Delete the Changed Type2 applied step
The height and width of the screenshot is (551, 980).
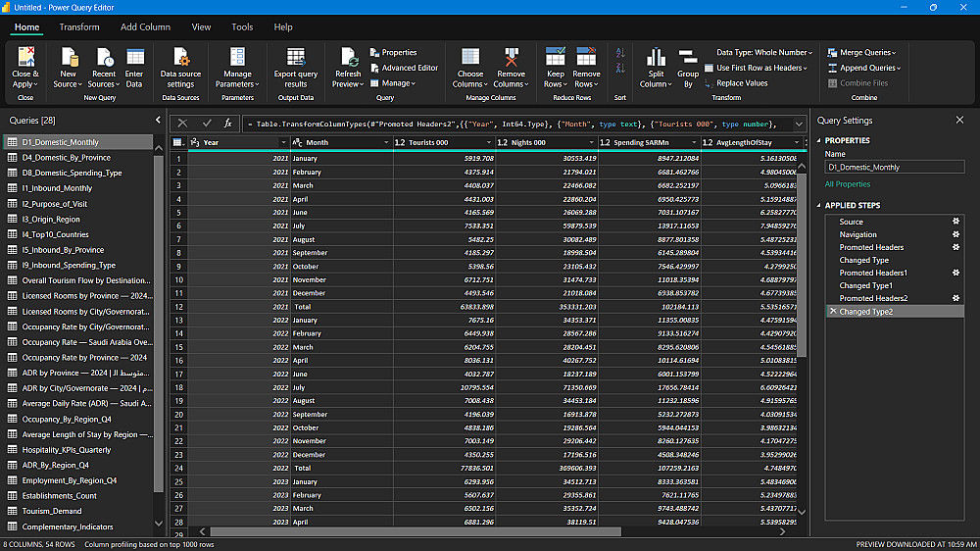(833, 311)
